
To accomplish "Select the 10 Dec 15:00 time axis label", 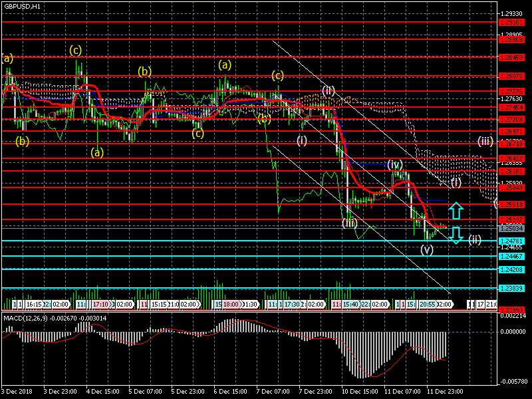I will point(360,391).
